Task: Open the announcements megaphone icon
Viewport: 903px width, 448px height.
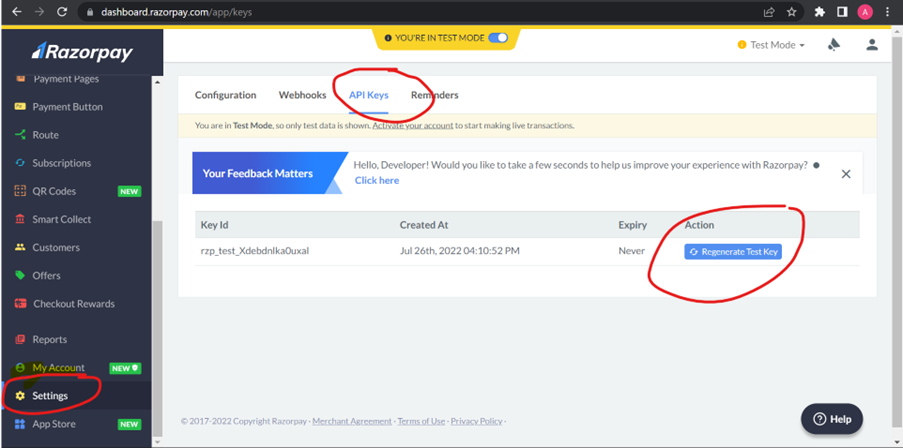Action: [833, 45]
